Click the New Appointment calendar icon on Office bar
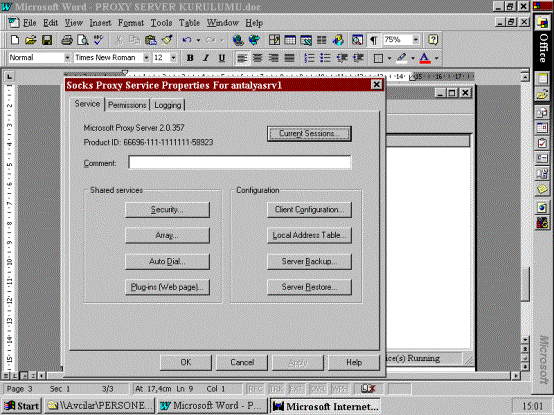 click(x=542, y=127)
